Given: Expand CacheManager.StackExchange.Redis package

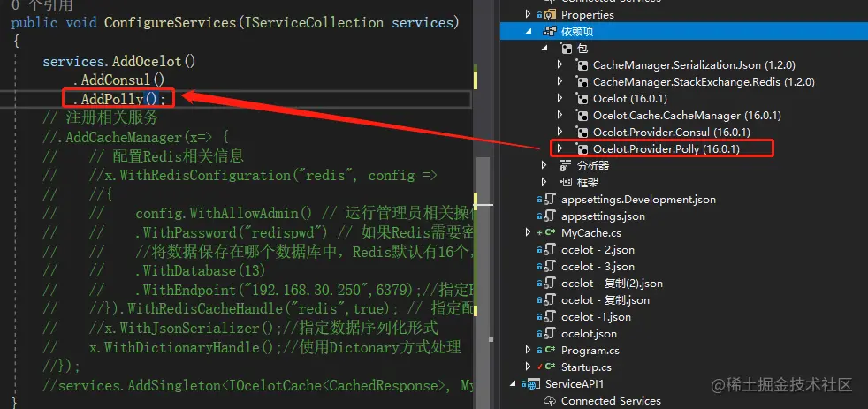Looking at the screenshot, I should 560,82.
